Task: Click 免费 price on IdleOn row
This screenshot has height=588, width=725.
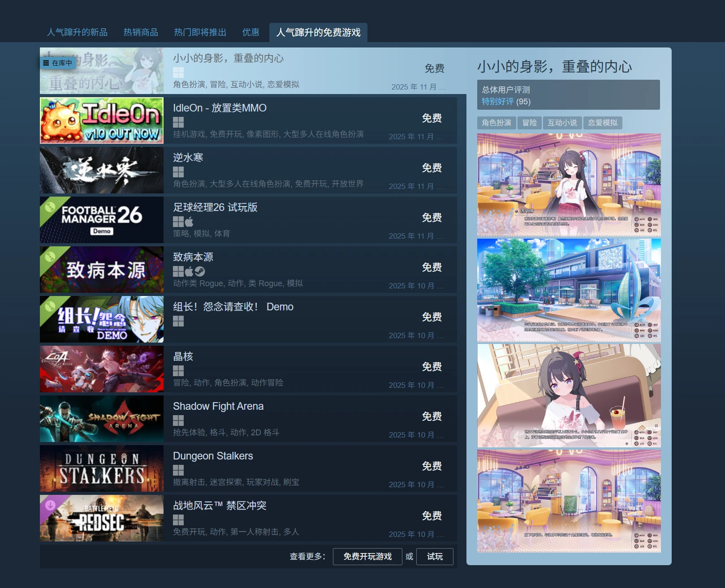Action: [432, 118]
